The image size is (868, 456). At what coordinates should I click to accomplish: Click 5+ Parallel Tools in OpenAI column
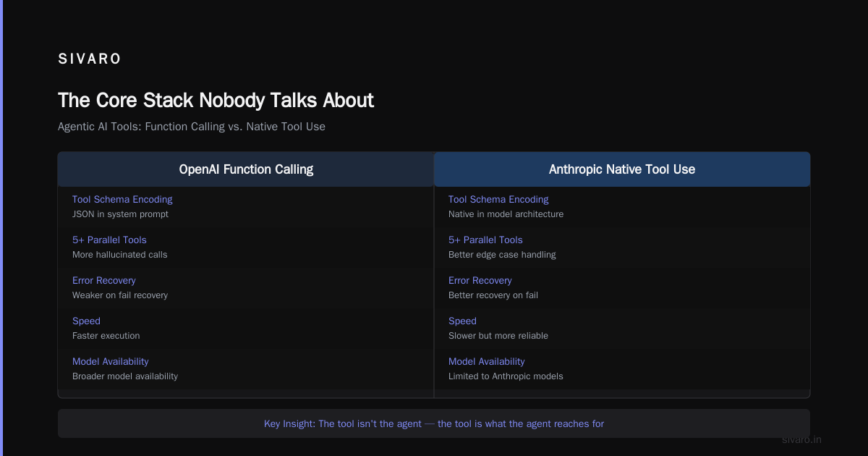(109, 240)
